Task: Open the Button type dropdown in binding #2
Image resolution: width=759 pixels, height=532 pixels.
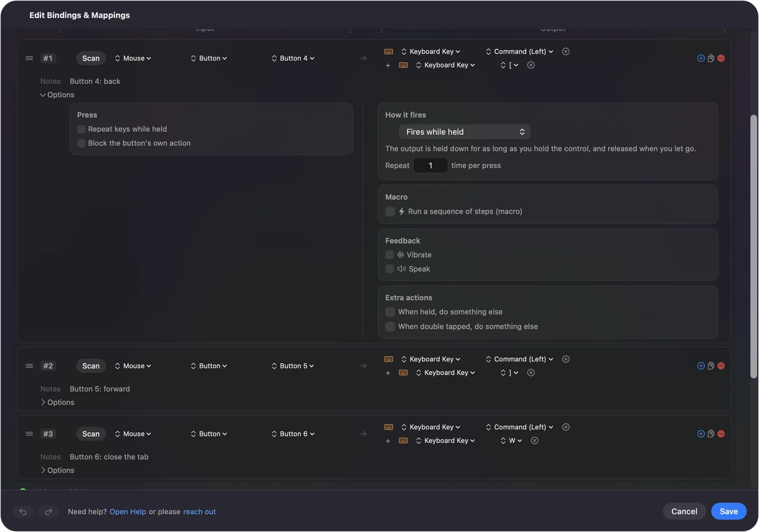Action: [209, 366]
